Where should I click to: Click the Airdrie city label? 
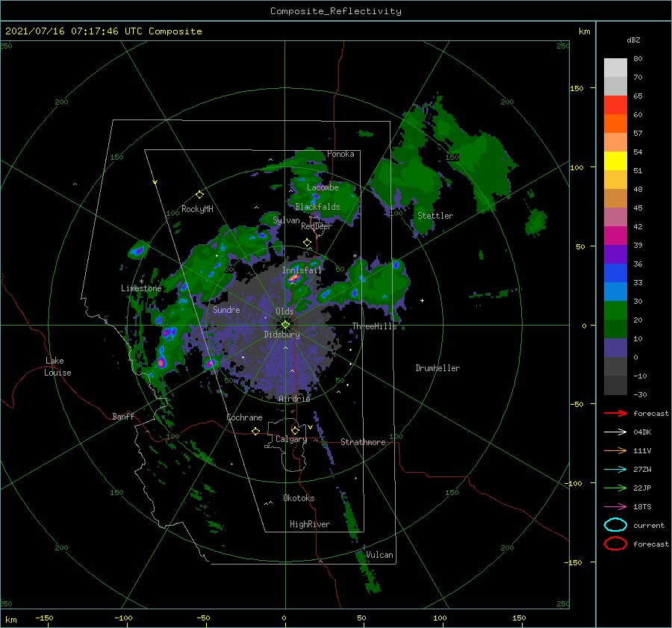pos(294,399)
